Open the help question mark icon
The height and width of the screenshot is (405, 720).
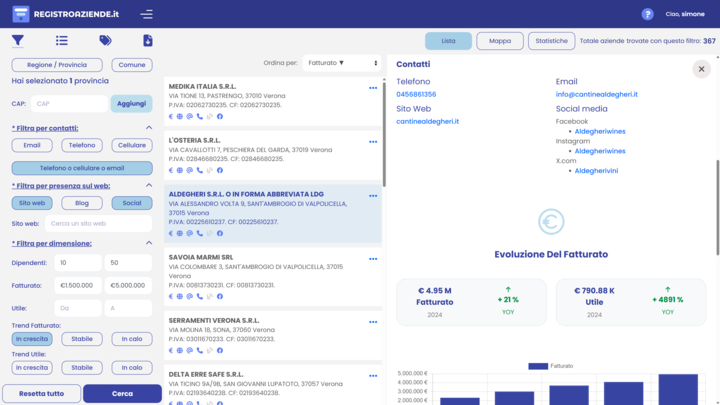(x=647, y=14)
